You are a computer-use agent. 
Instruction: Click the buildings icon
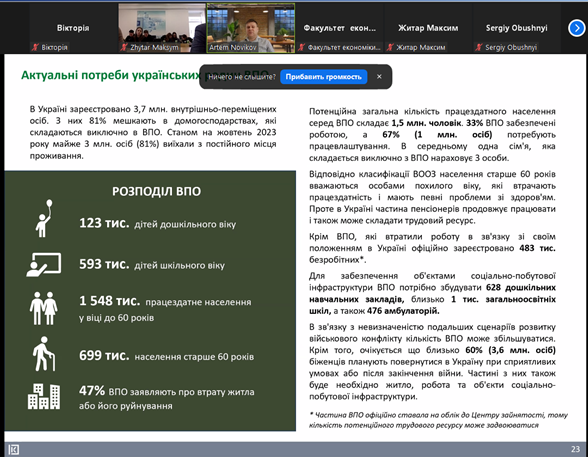[x=44, y=396]
